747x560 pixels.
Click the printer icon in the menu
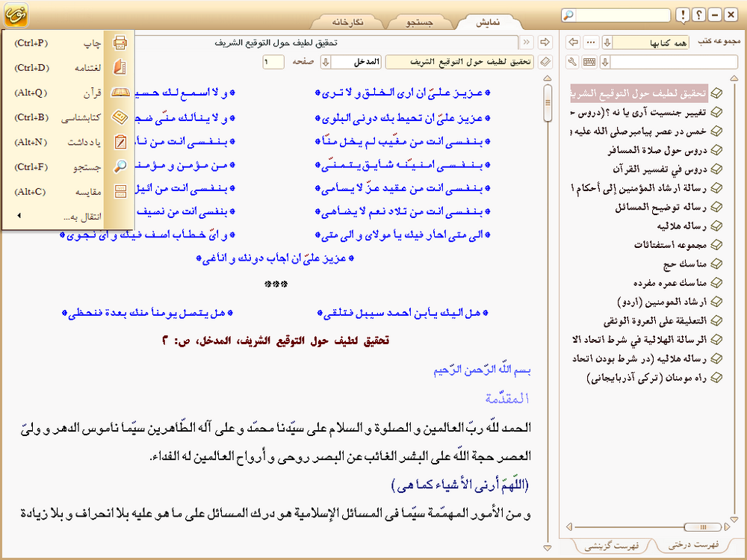[120, 43]
